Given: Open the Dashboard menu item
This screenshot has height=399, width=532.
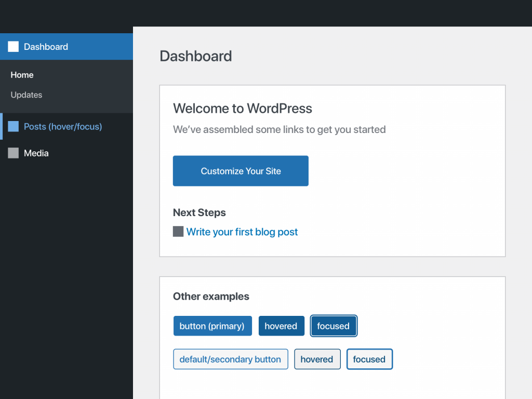Looking at the screenshot, I should coord(66,46).
